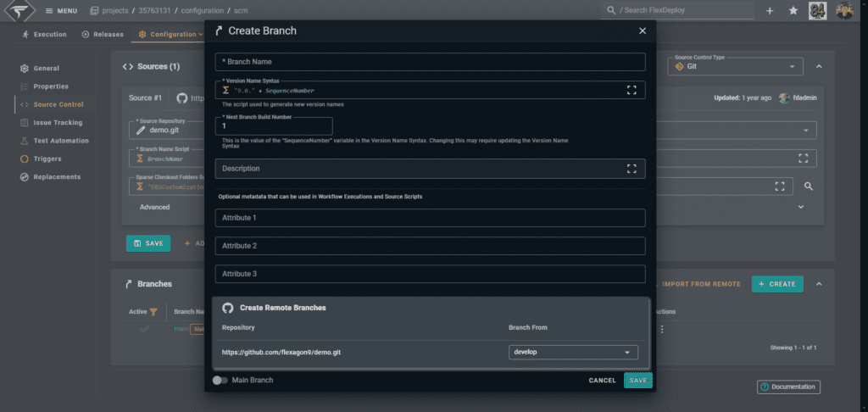Click in the Search FlexDeploy field
The height and width of the screenshot is (412, 868).
click(x=677, y=10)
